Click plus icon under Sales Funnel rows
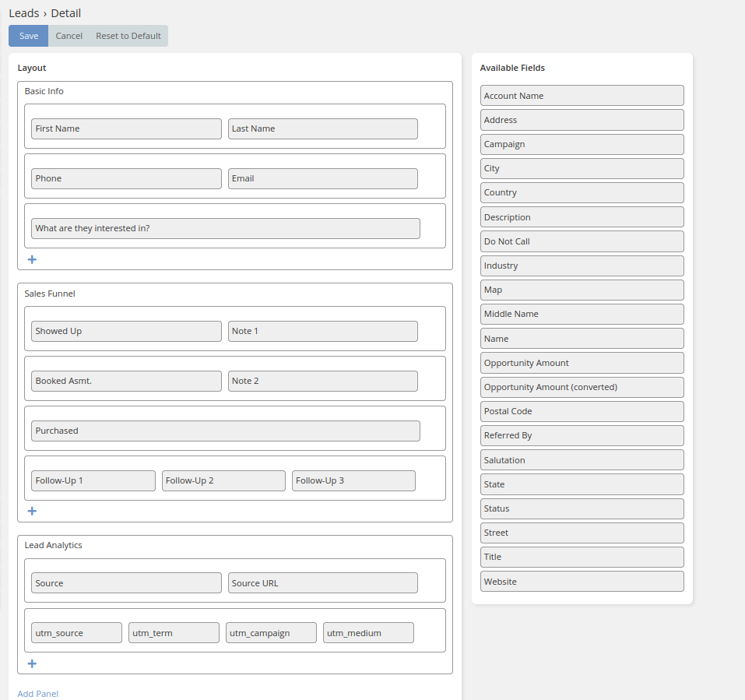Viewport: 745px width, 700px height. tap(32, 511)
